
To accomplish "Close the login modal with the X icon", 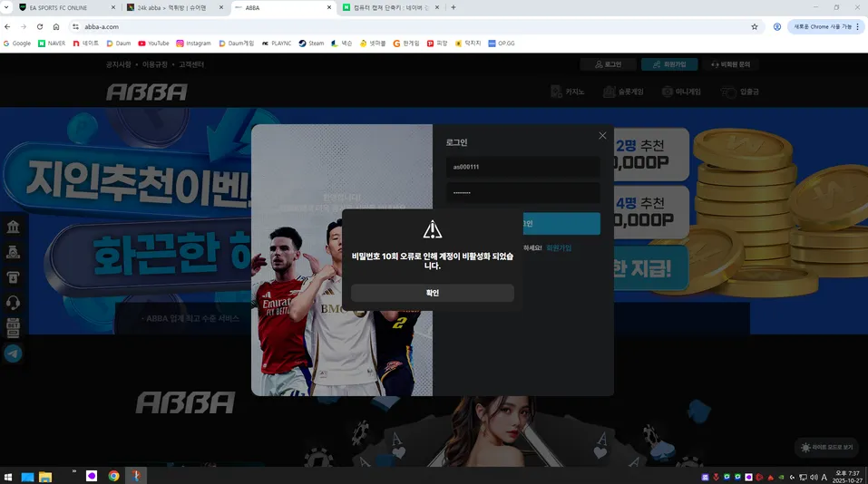I will point(602,136).
